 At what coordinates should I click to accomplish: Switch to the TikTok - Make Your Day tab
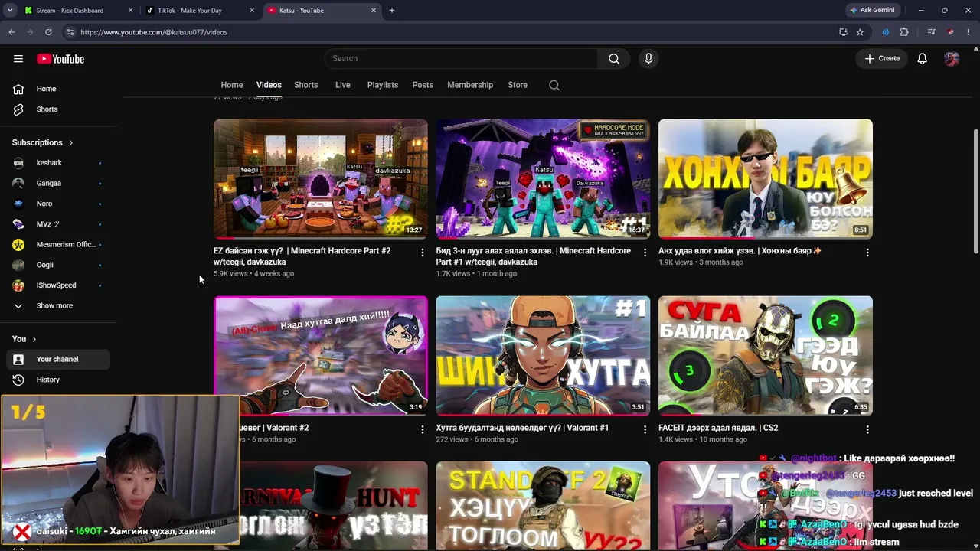(201, 11)
